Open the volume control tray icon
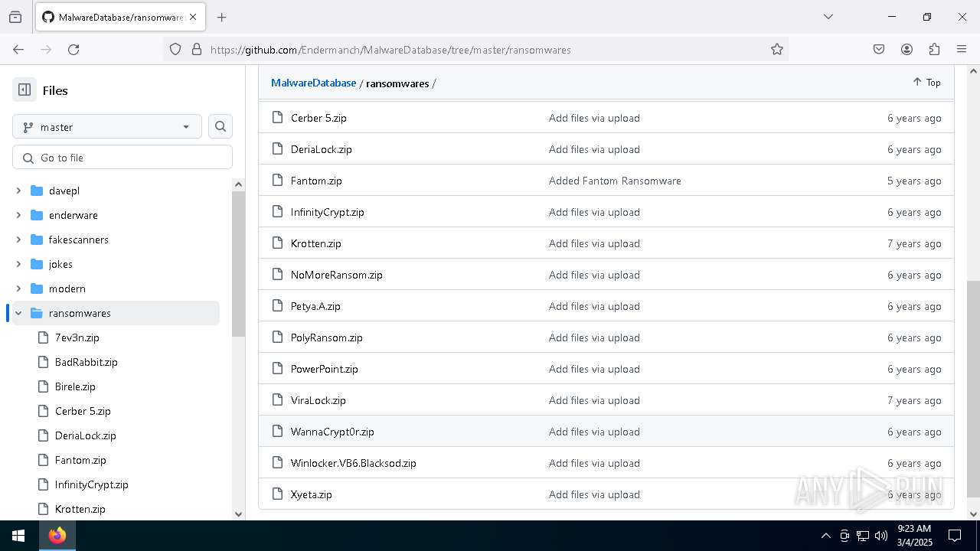Viewport: 980px width, 551px height. (x=881, y=536)
